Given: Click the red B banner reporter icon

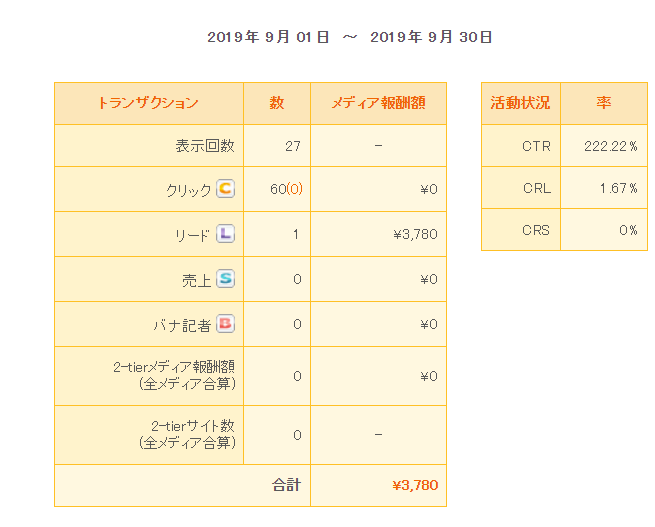Looking at the screenshot, I should (226, 324).
